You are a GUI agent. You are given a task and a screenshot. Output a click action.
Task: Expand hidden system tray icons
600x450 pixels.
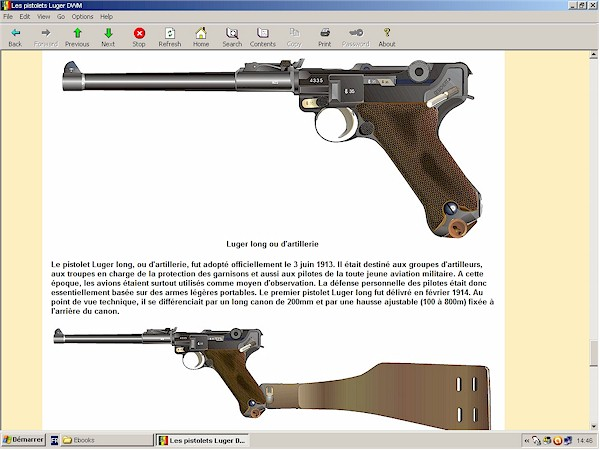pos(527,441)
